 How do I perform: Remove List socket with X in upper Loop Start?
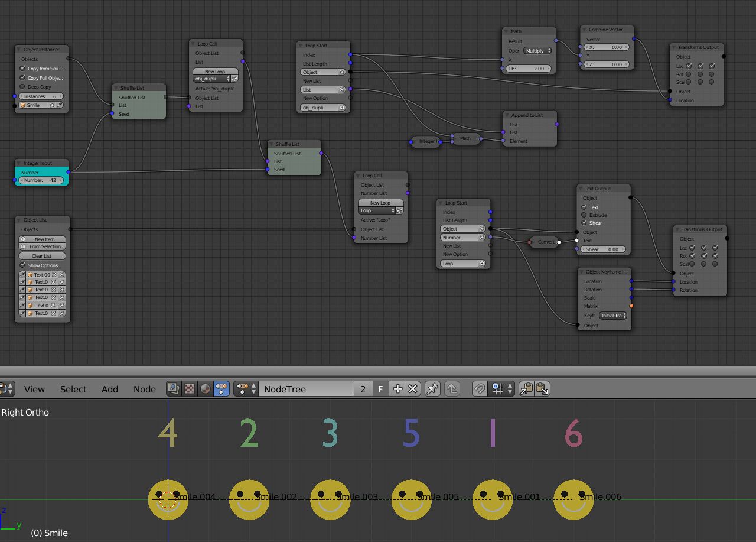(341, 90)
